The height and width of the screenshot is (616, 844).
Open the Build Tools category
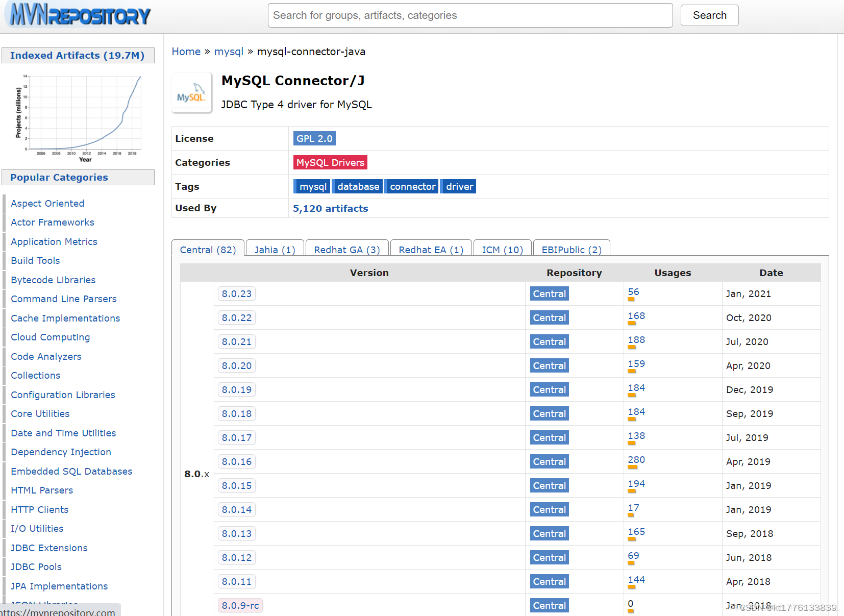(x=35, y=260)
